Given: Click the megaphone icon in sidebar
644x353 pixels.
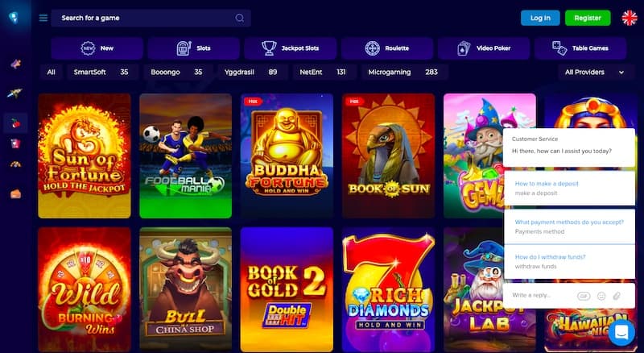Looking at the screenshot, I should 15,64.
